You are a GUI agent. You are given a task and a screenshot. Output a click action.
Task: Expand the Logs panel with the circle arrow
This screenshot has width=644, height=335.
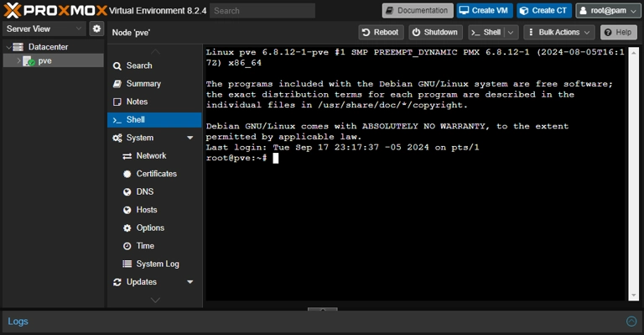point(631,322)
